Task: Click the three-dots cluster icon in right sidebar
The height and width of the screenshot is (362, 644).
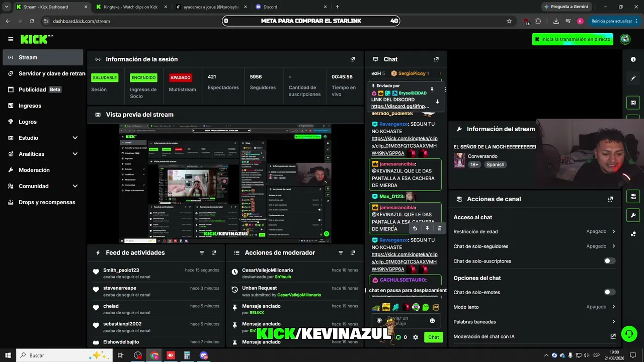Action: click(633, 234)
